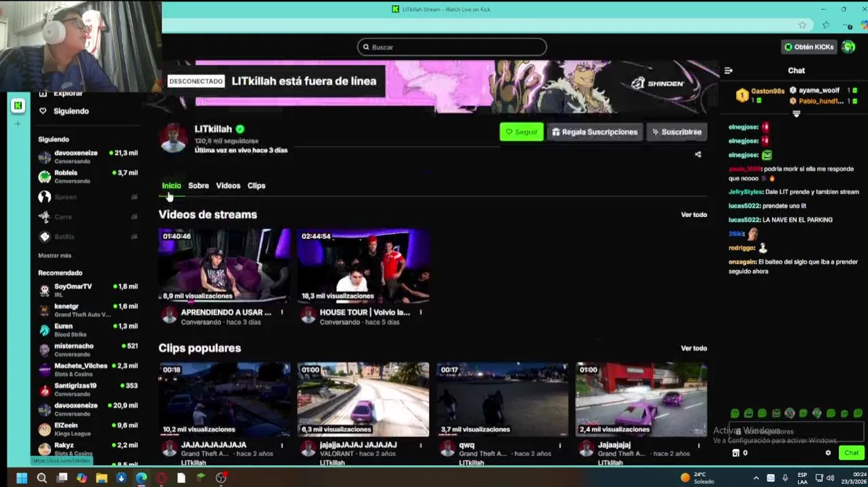Switch to the Sobre tab

click(x=198, y=185)
